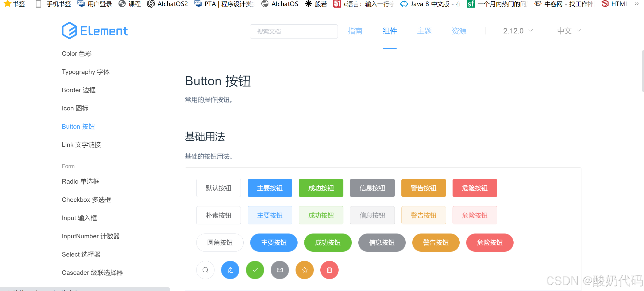The height and width of the screenshot is (291, 644).
Task: Click the red circular trash delete button
Action: click(x=329, y=270)
